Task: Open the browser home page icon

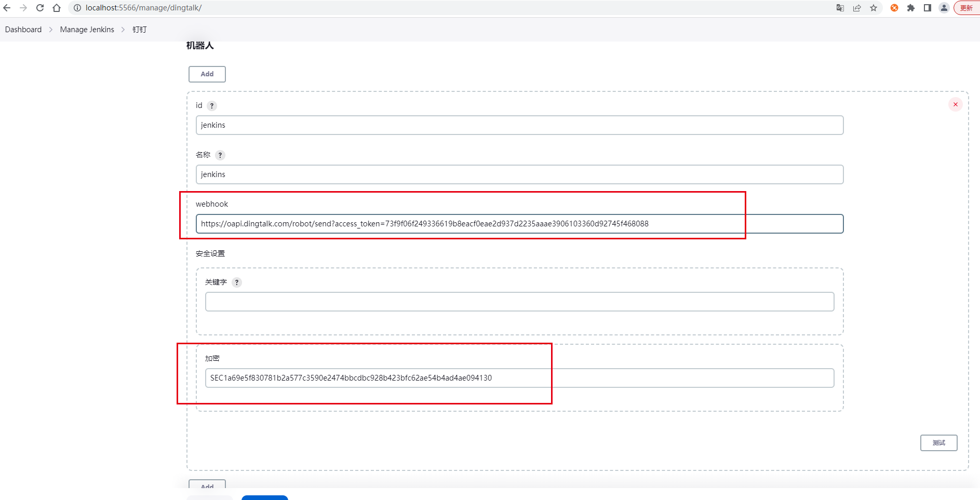Action: (57, 8)
